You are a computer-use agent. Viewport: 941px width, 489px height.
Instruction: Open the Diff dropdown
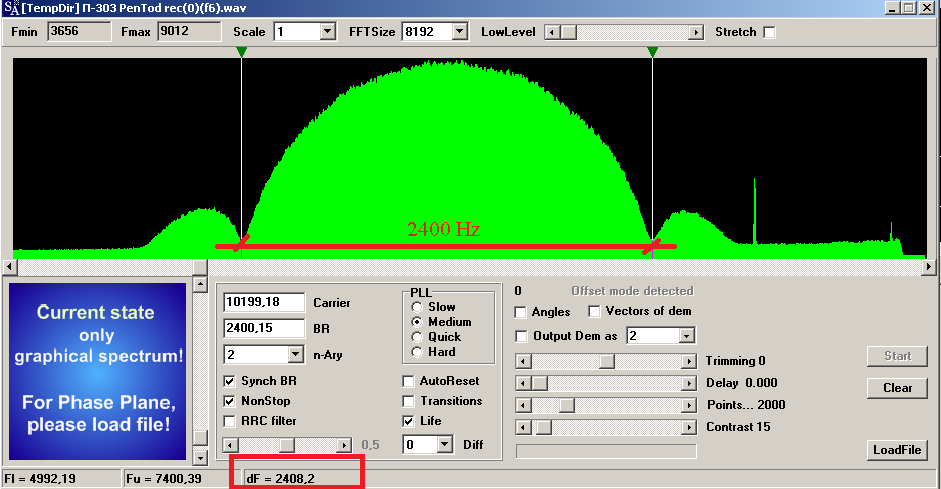444,445
